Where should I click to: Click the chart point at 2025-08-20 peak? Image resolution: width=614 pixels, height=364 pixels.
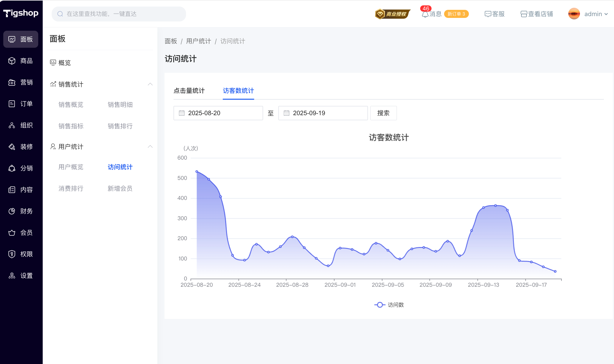[197, 172]
